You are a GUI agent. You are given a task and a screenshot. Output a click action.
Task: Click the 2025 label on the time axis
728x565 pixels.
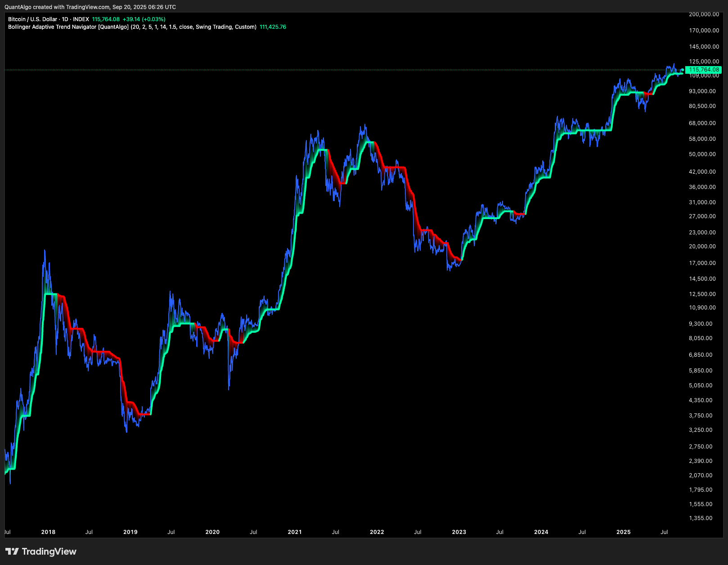(624, 532)
